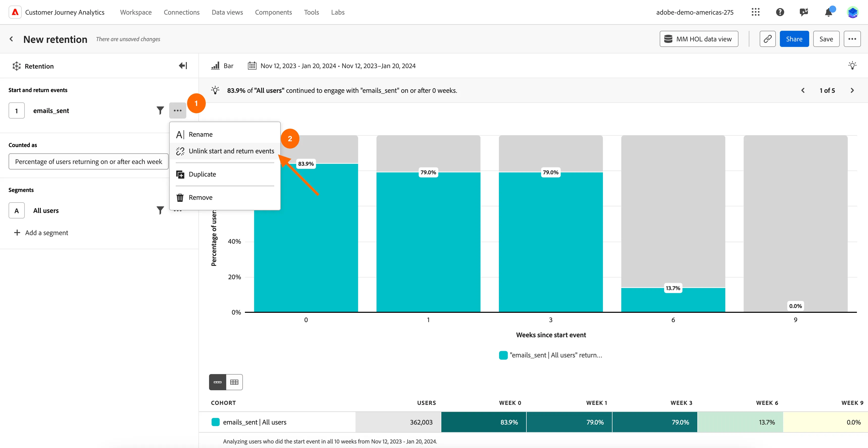This screenshot has height=448, width=868.
Task: Toggle insights lightbulb at top right
Action: 852,66
